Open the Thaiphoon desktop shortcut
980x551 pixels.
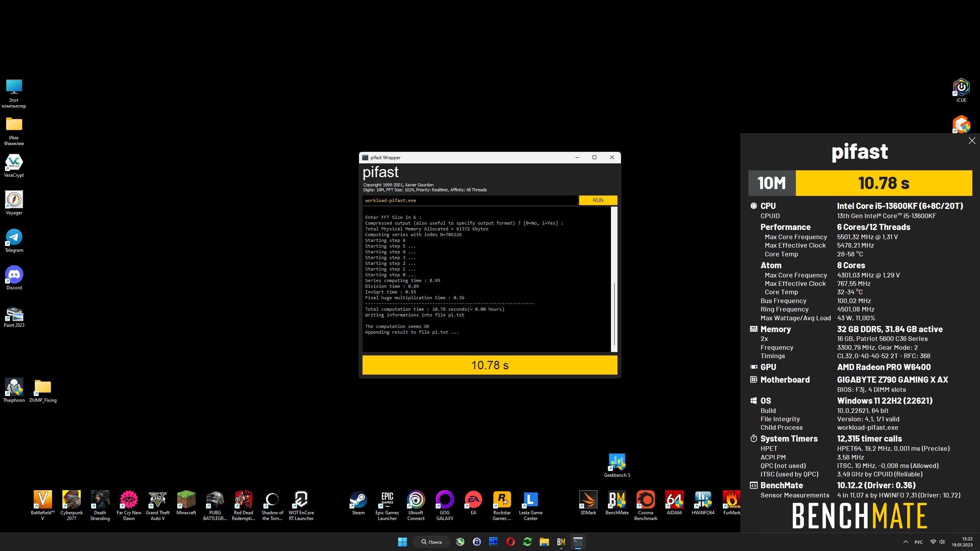point(14,391)
